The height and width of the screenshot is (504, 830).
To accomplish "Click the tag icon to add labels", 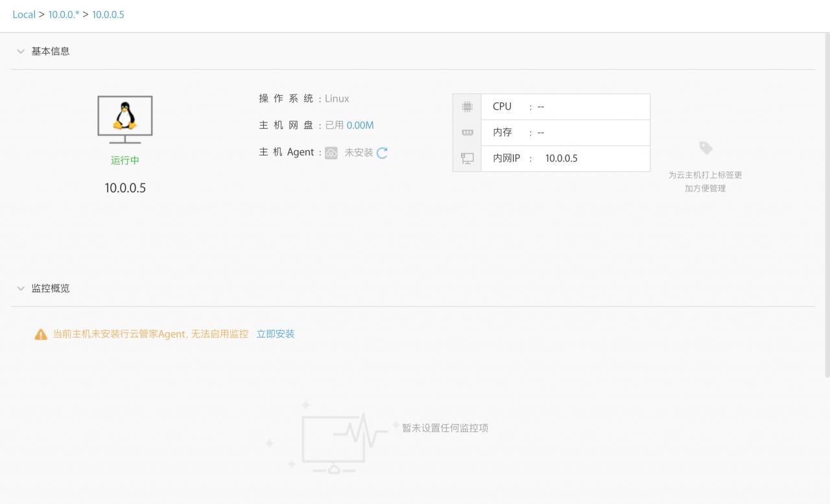I will (705, 148).
